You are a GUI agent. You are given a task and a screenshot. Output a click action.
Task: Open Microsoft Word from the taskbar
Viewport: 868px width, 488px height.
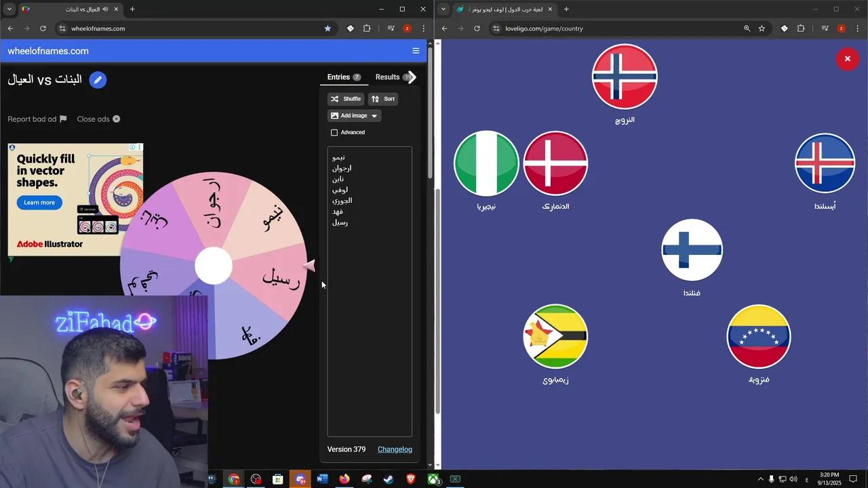(322, 479)
